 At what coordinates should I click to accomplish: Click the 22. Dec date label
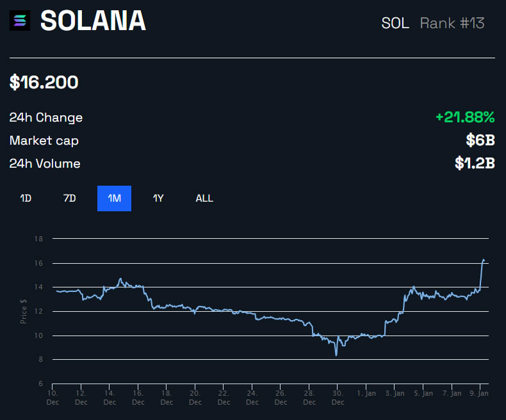tap(224, 398)
